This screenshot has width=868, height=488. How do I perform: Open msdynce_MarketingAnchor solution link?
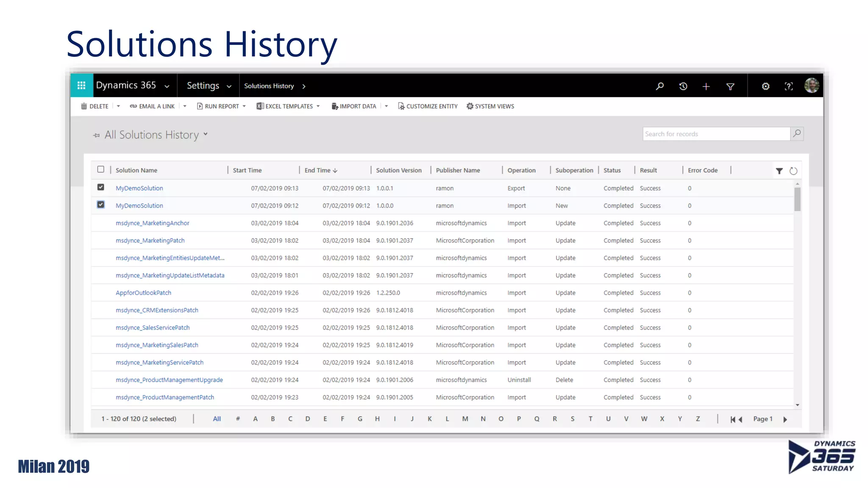tap(152, 223)
